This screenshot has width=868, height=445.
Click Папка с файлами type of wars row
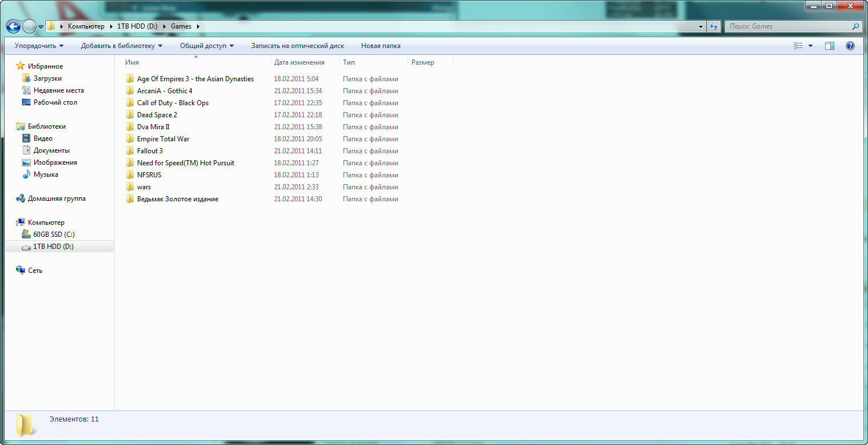370,187
